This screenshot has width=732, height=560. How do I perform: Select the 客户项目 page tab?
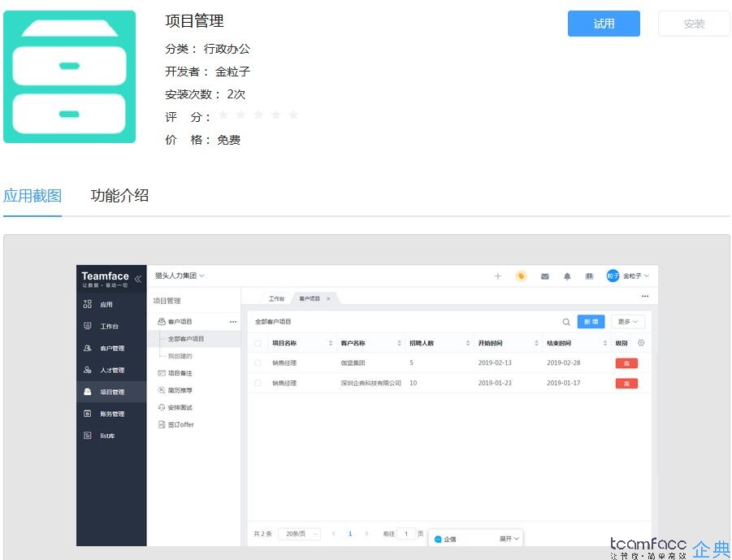[310, 298]
